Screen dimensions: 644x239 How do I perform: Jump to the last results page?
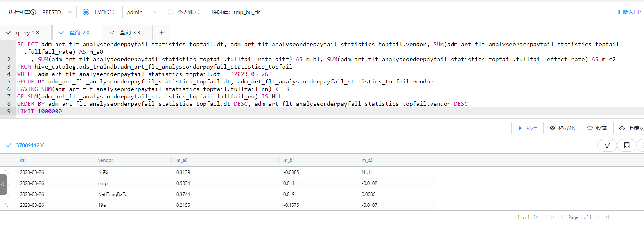607,217
